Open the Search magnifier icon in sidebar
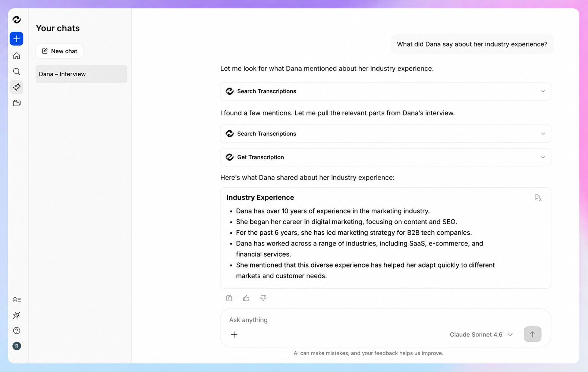 click(16, 72)
